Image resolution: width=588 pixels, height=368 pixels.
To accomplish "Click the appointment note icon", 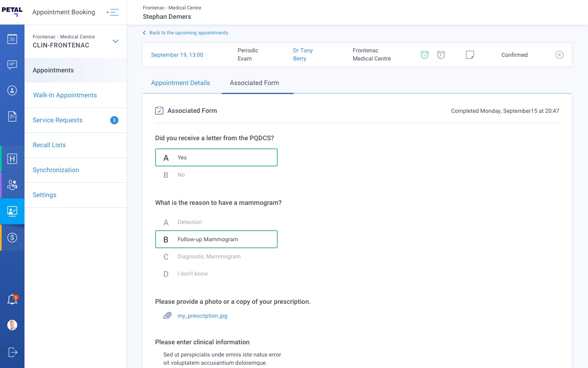I will 470,55.
